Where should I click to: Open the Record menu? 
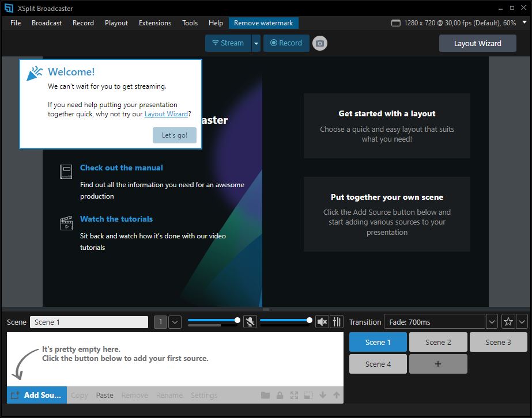pyautogui.click(x=83, y=22)
